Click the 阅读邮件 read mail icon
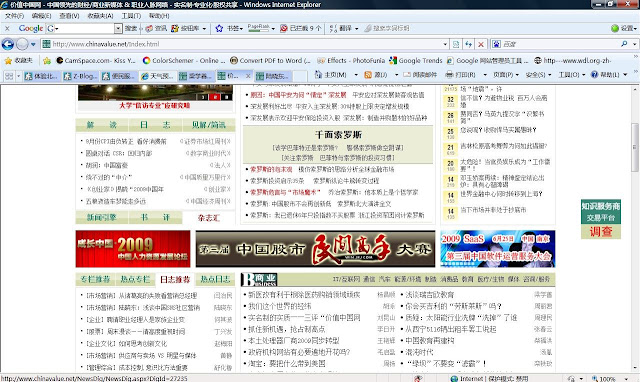Viewport: 640px width, 382px height. pos(407,75)
